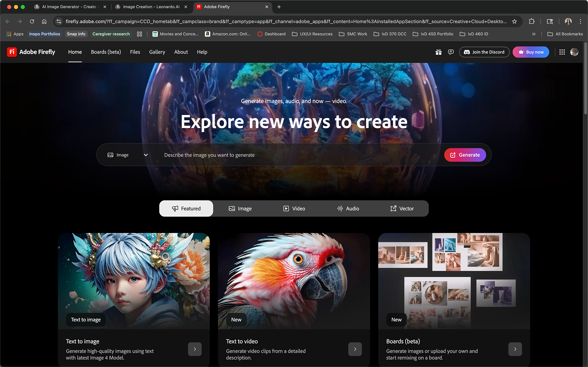
Task: Open the Help nav item
Action: point(202,52)
